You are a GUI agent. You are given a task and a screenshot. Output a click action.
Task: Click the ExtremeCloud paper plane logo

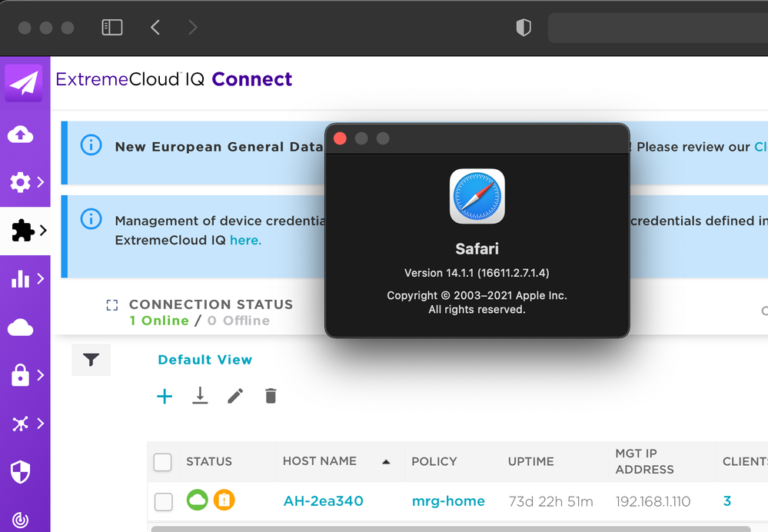tap(24, 83)
